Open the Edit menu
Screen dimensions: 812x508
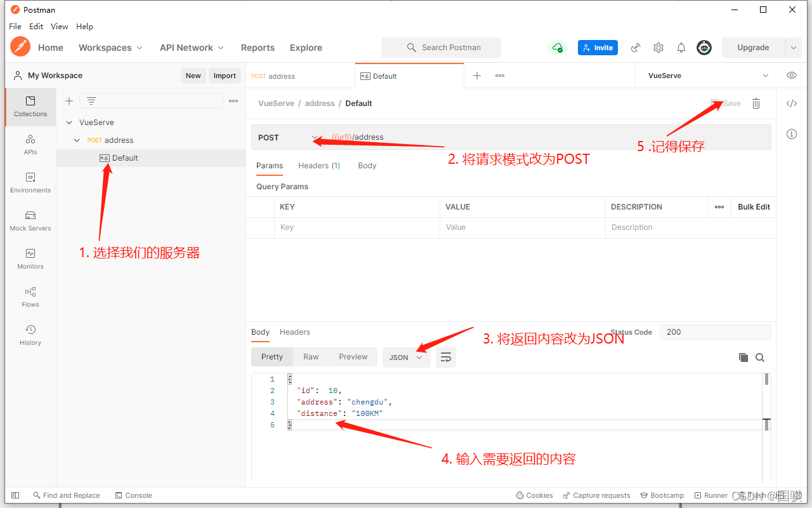pos(36,27)
